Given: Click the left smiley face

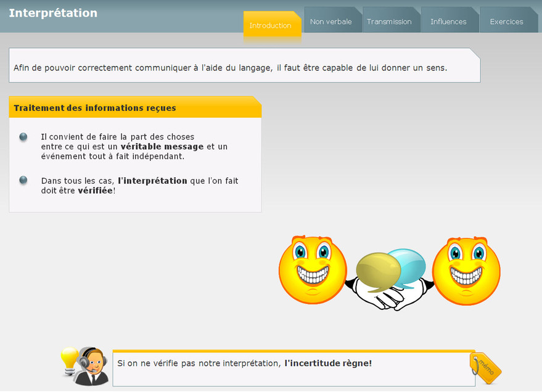Looking at the screenshot, I should [x=313, y=269].
